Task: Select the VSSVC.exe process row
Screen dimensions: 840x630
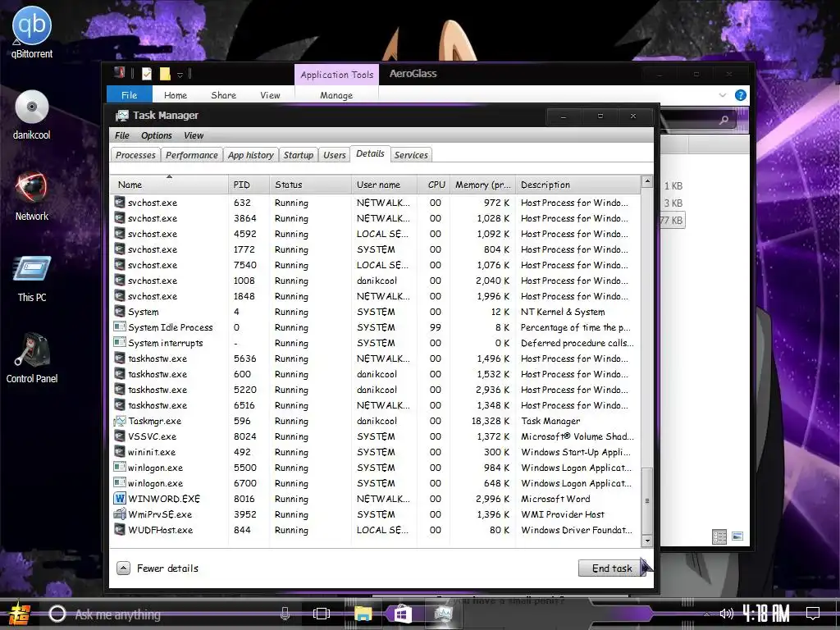Action: 375,436
